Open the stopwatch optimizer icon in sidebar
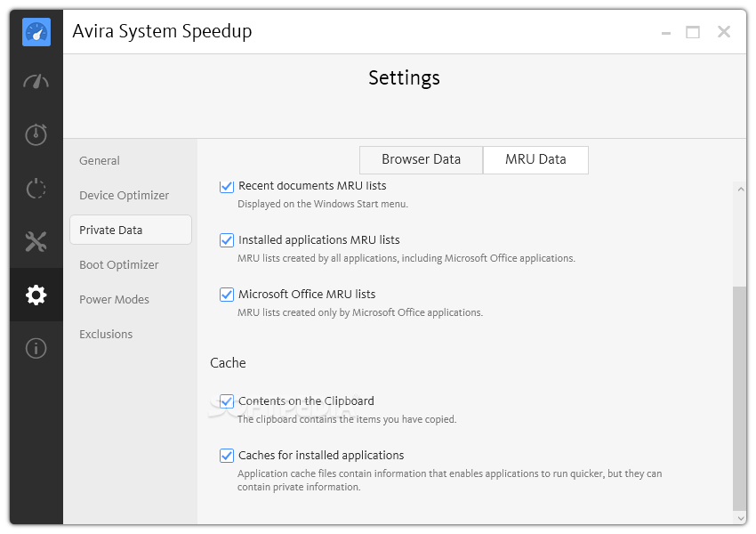Viewport: 756px width, 534px height. click(36, 134)
